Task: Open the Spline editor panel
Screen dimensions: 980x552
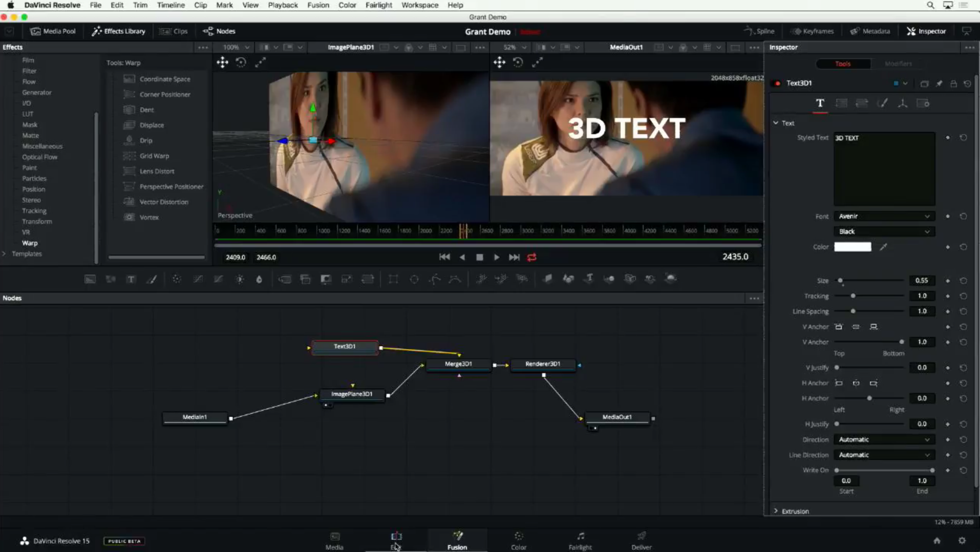Action: (759, 31)
